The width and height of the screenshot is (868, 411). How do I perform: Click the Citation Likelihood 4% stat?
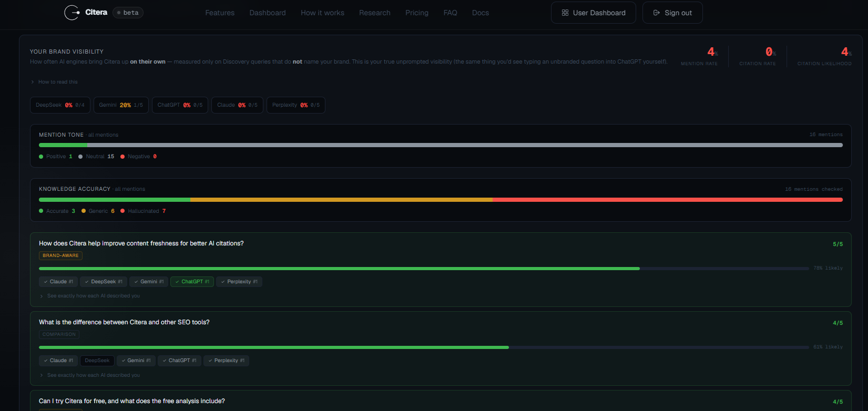pos(824,56)
